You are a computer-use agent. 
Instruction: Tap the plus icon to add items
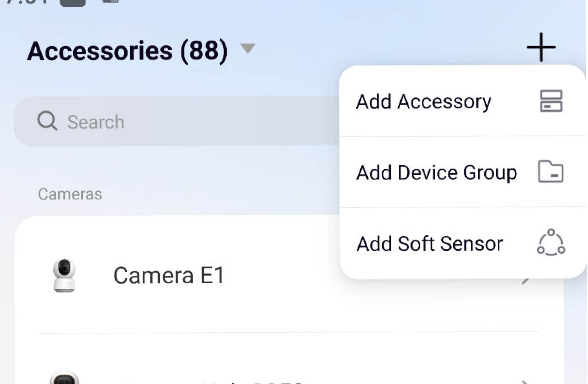click(541, 47)
